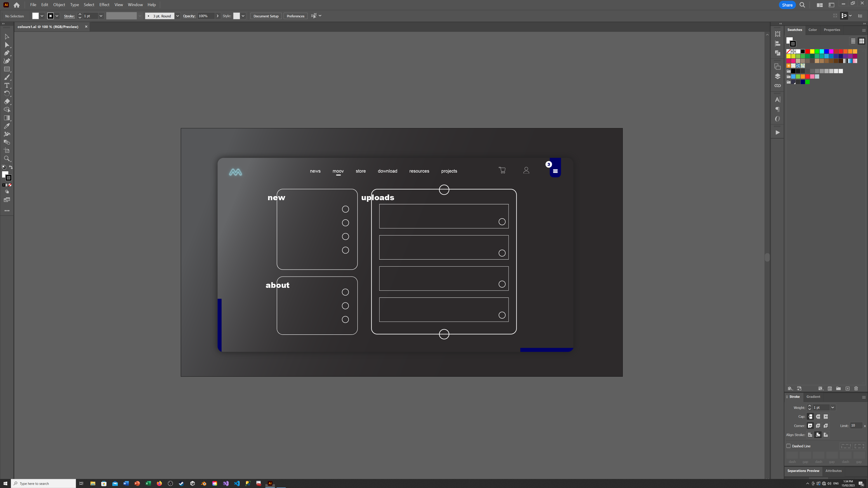Screen dimensions: 868x488
Task: Select the Shape Builder tool
Action: [x=7, y=110]
